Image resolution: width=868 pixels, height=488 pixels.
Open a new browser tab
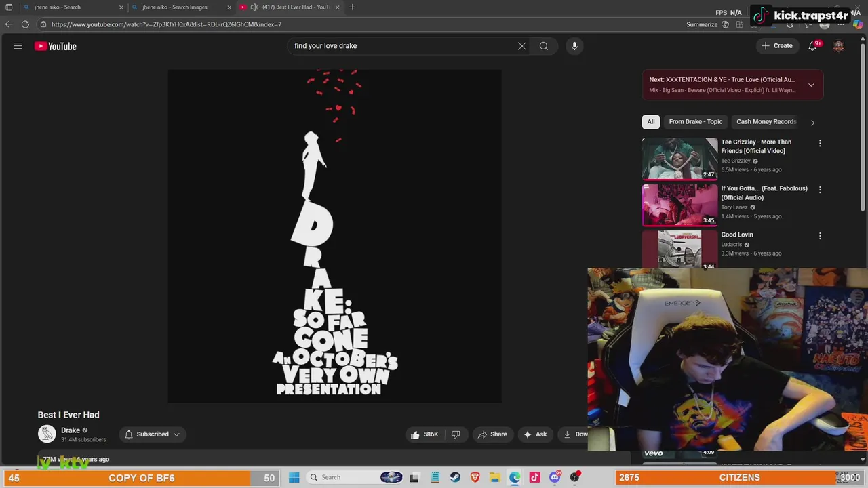(x=352, y=7)
